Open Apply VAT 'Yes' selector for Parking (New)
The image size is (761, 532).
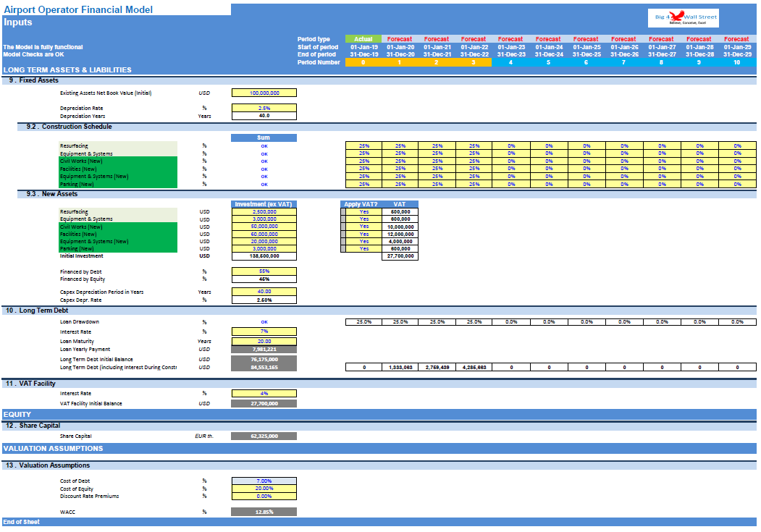364,249
